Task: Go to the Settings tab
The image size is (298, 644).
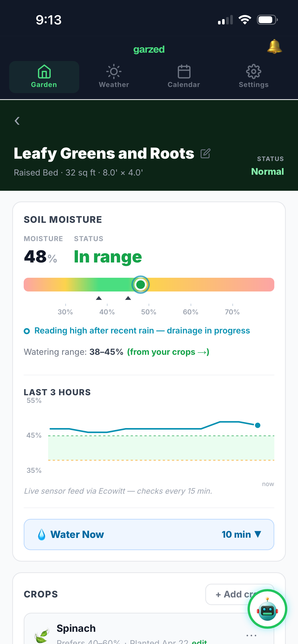Action: pos(254,77)
